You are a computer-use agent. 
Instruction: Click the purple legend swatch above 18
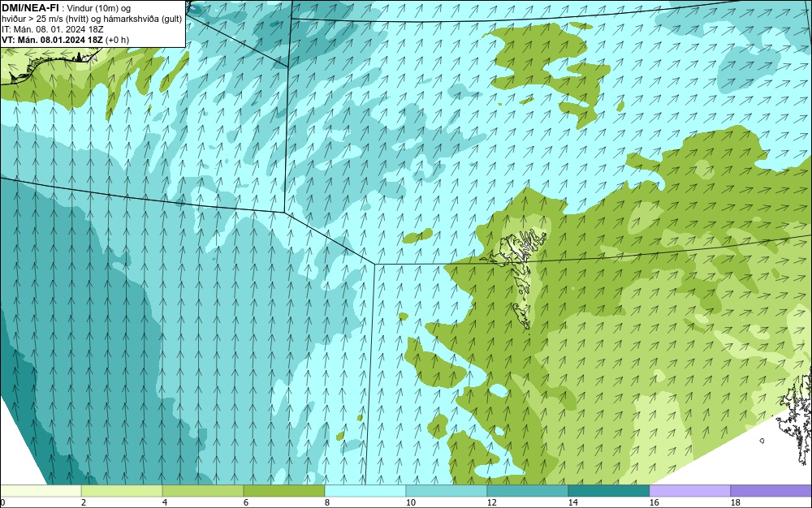tap(771, 491)
